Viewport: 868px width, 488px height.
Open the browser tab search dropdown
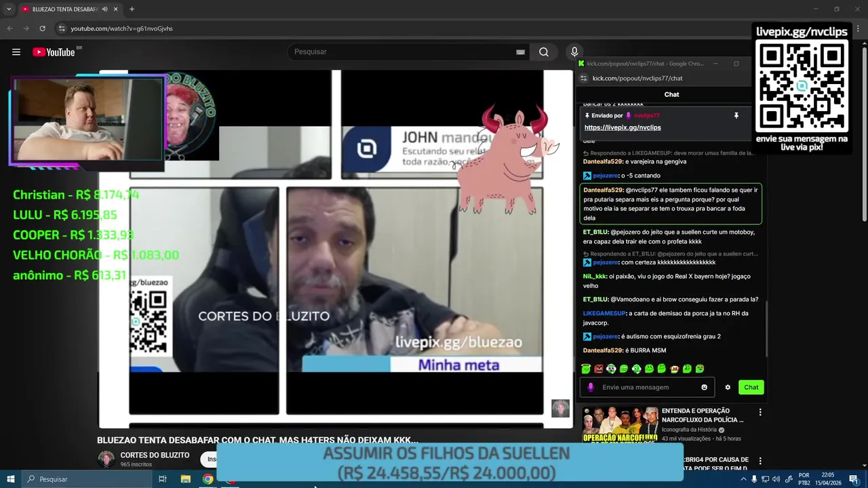[x=9, y=9]
